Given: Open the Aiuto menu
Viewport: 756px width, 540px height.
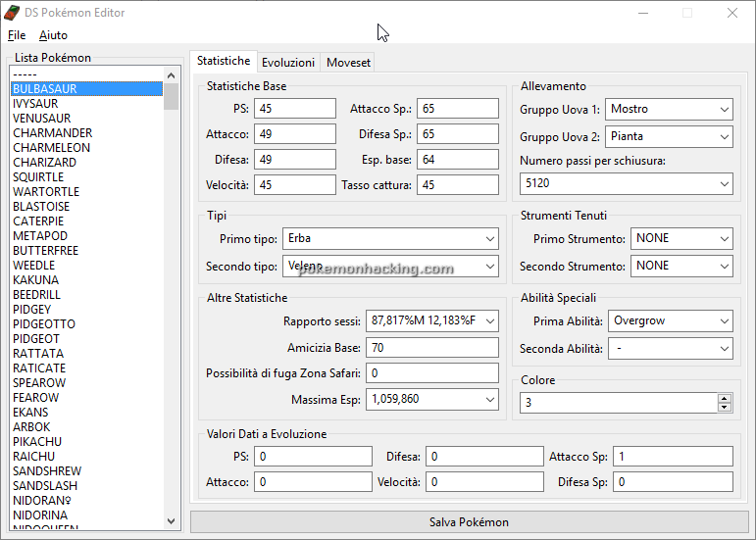Looking at the screenshot, I should pos(53,35).
